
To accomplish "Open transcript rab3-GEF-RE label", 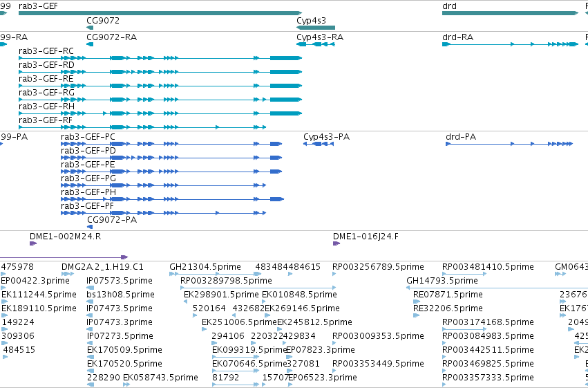I will pyautogui.click(x=46, y=79).
